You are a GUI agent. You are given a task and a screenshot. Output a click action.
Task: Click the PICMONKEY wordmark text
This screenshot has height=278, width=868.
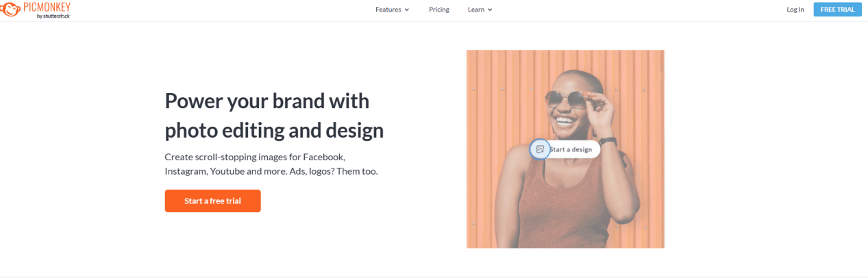[x=46, y=7]
